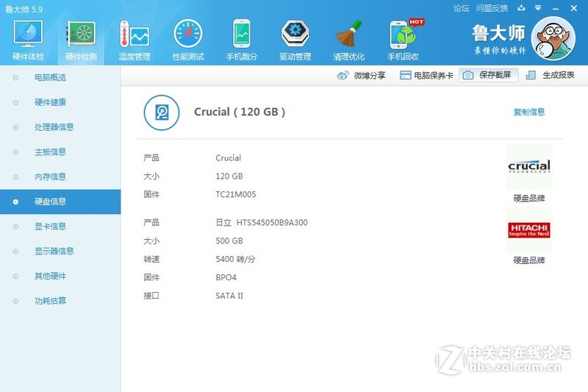The image size is (588, 392).
Task: Click the Hitachi brand logo
Action: tap(529, 230)
